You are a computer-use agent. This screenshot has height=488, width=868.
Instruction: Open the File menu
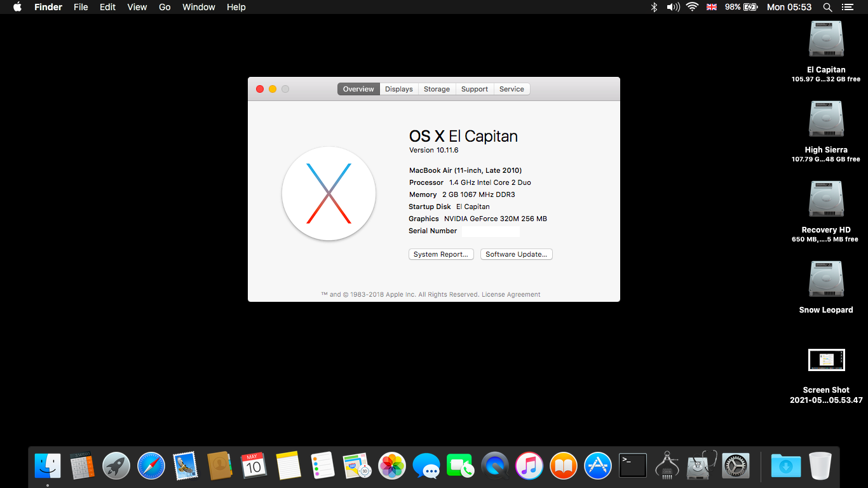click(81, 7)
